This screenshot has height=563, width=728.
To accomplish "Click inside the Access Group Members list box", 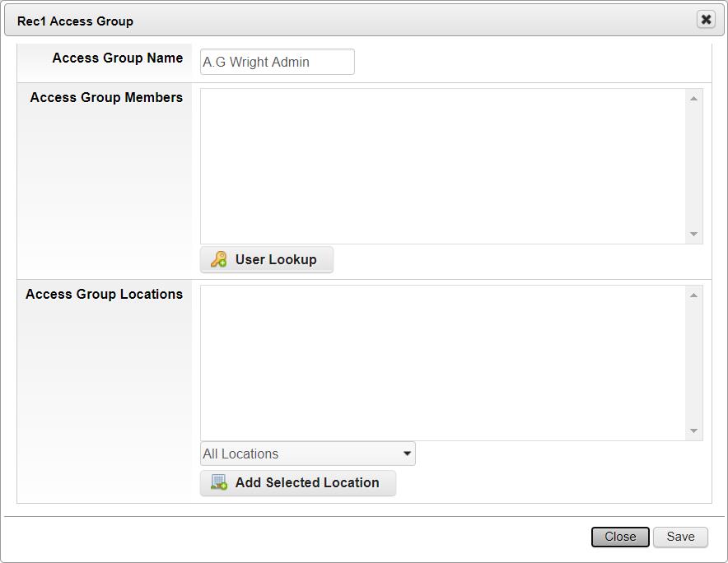I will tap(442, 166).
